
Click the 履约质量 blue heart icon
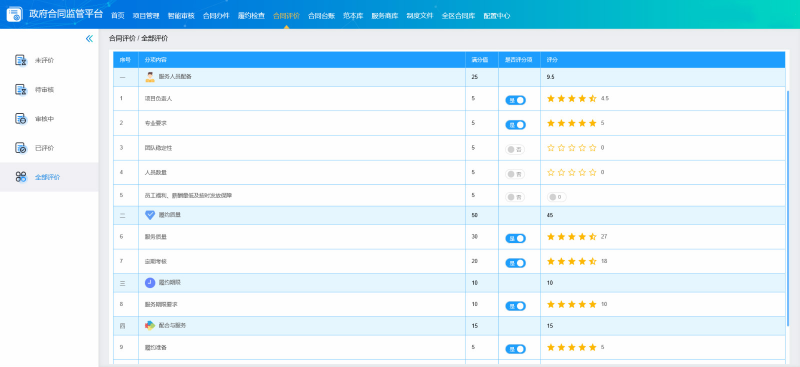150,215
